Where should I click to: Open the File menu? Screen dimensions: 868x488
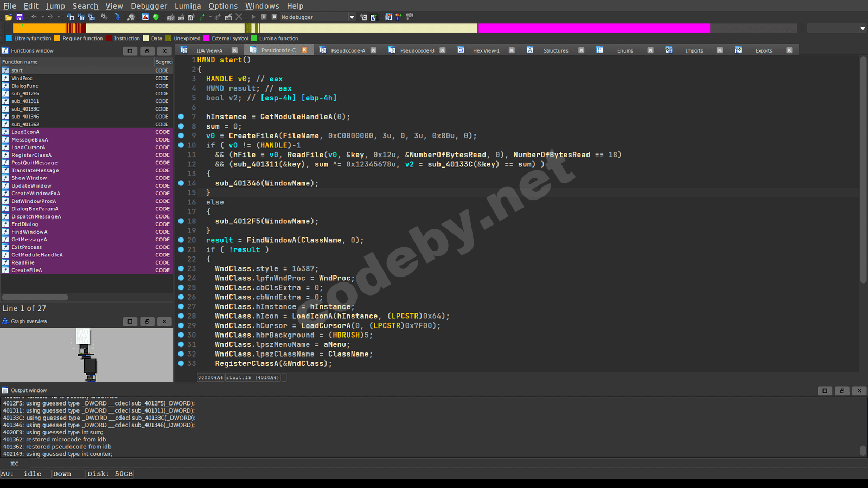tap(10, 6)
